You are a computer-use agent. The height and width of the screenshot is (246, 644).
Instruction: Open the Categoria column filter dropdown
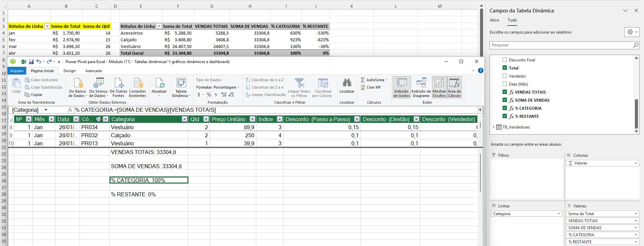(184, 119)
